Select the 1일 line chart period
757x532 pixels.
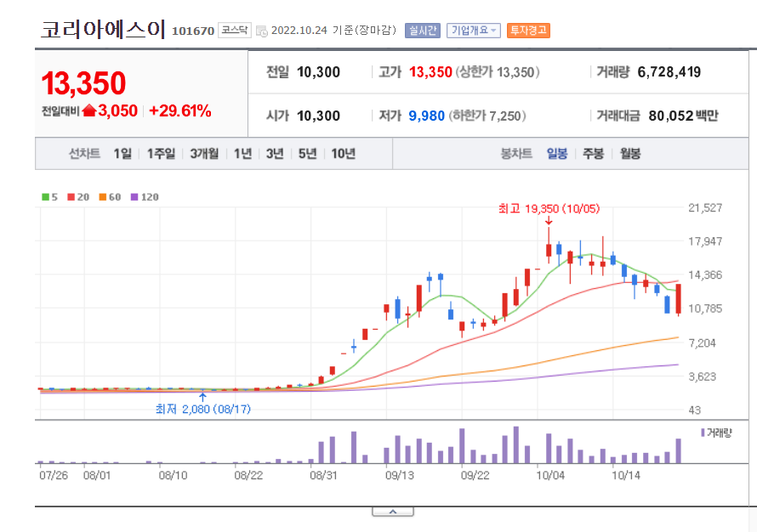[122, 154]
